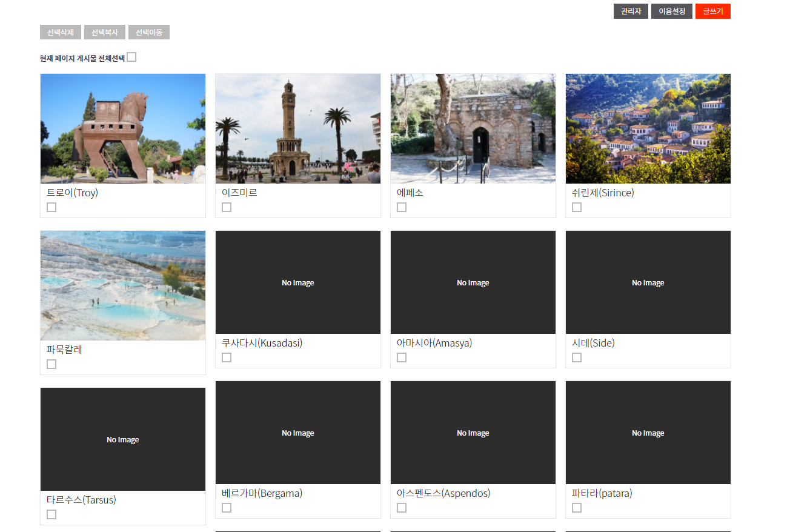Open the 쿠사다시(Kusadasi) post title
790x532 pixels.
point(262,343)
